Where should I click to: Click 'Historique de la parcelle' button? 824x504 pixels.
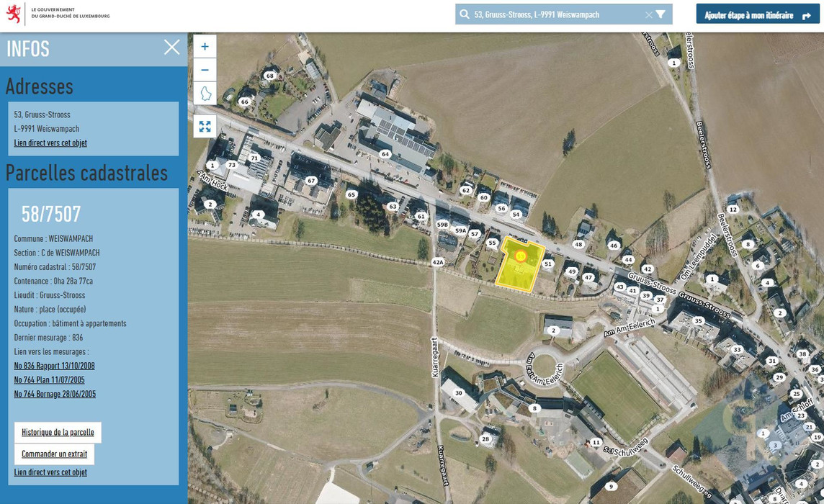click(58, 432)
